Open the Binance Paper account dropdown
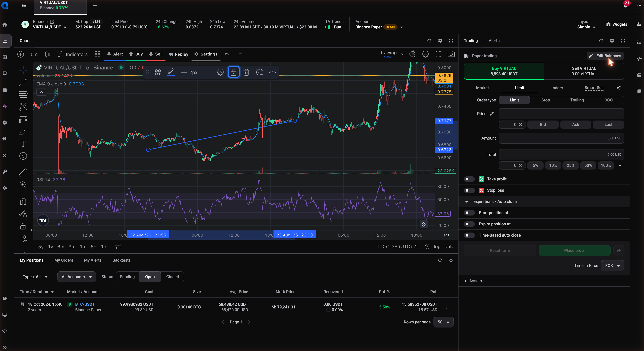The image size is (644, 351). click(379, 27)
